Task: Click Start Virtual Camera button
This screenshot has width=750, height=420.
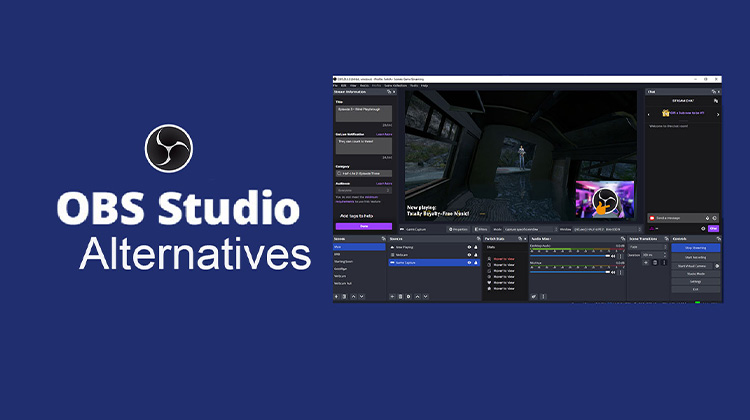Action: 692,266
